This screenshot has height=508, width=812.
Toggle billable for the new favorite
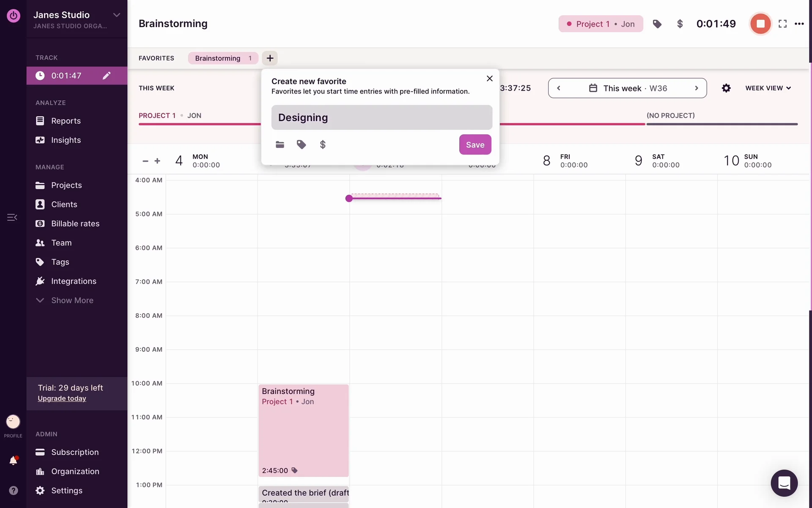323,145
